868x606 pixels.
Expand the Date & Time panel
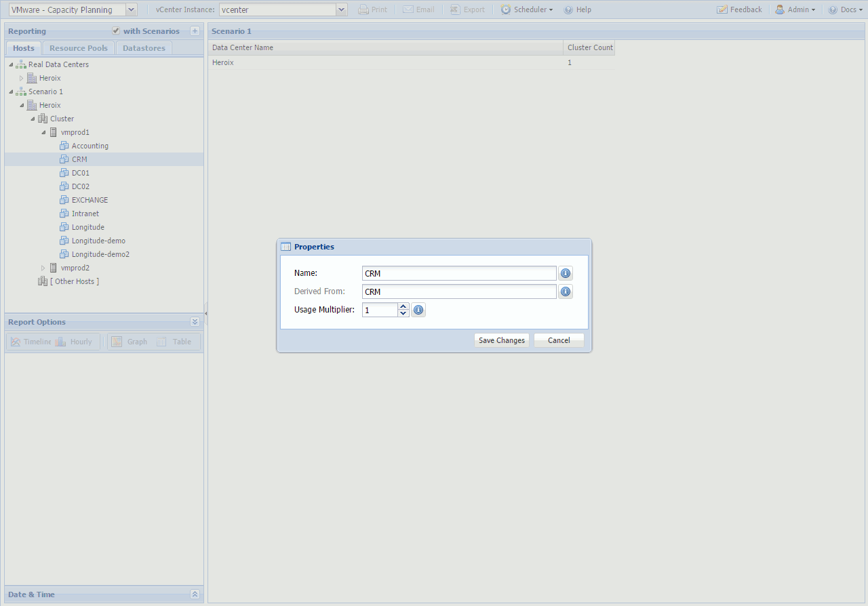coord(195,594)
